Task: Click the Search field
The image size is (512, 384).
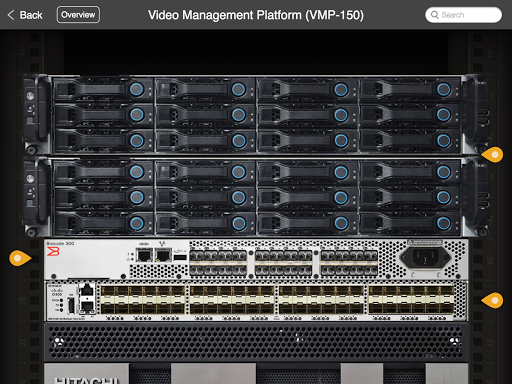Action: point(463,15)
